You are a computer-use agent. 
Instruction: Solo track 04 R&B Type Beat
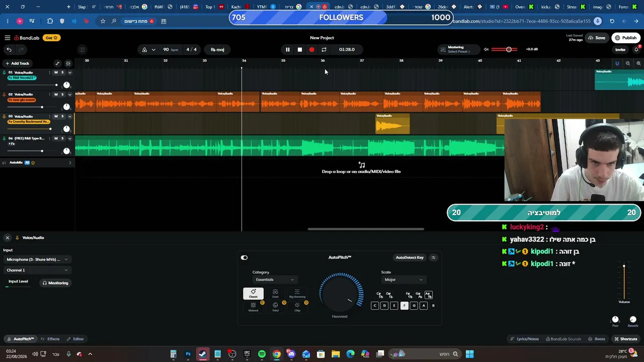(x=62, y=138)
